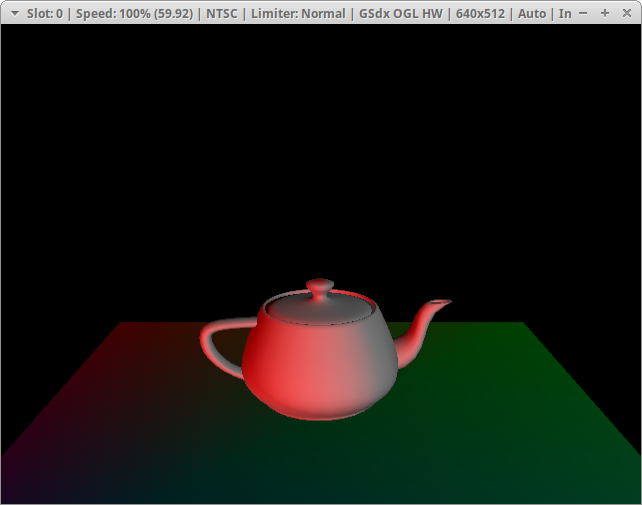Viewport: 642px width, 505px height.
Task: Click the 'Auto' label in title bar
Action: click(532, 13)
